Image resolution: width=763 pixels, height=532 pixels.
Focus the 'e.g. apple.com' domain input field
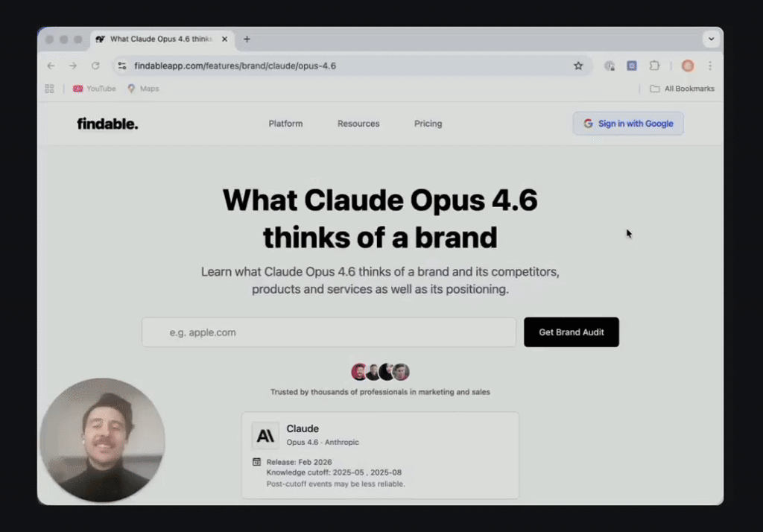[329, 332]
